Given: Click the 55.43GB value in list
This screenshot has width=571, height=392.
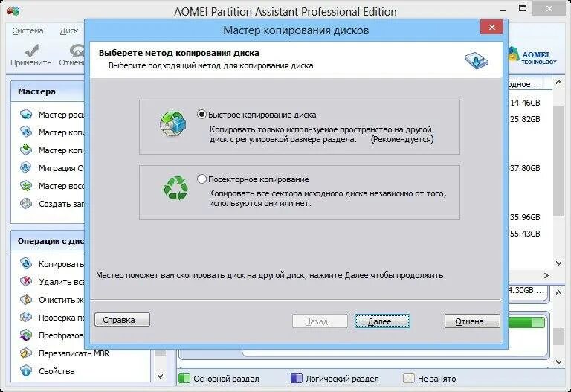Looking at the screenshot, I should tap(525, 234).
